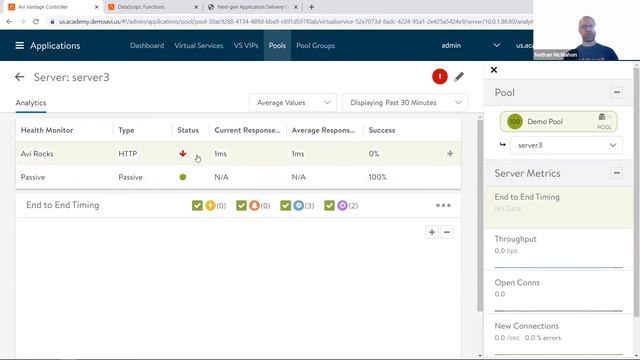
Task: Close the Avi Vantage Controller browser tab
Action: [96, 7]
